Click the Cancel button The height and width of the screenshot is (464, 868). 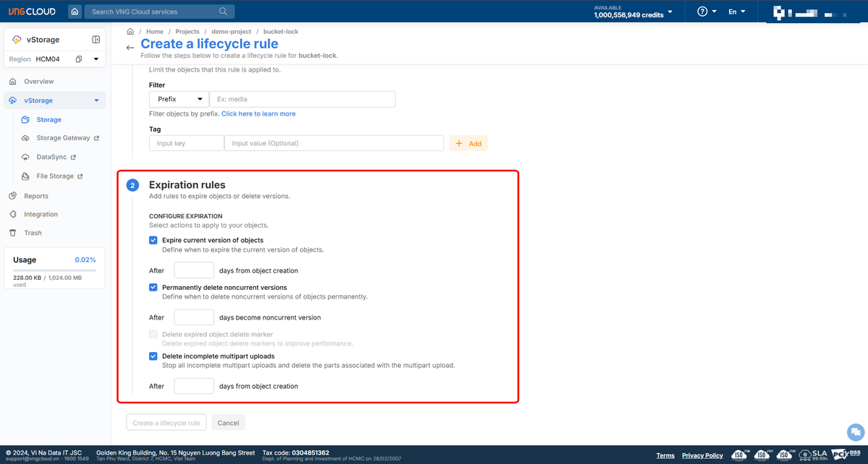tap(229, 423)
